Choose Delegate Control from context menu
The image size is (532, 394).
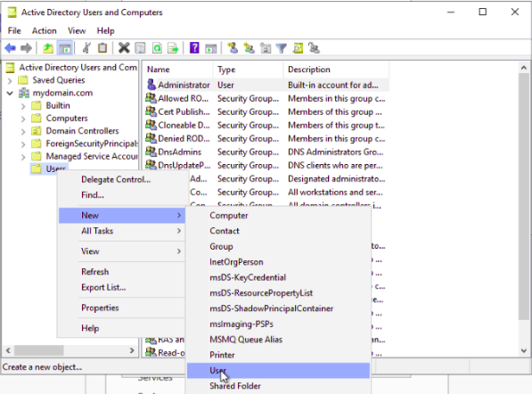(x=122, y=179)
